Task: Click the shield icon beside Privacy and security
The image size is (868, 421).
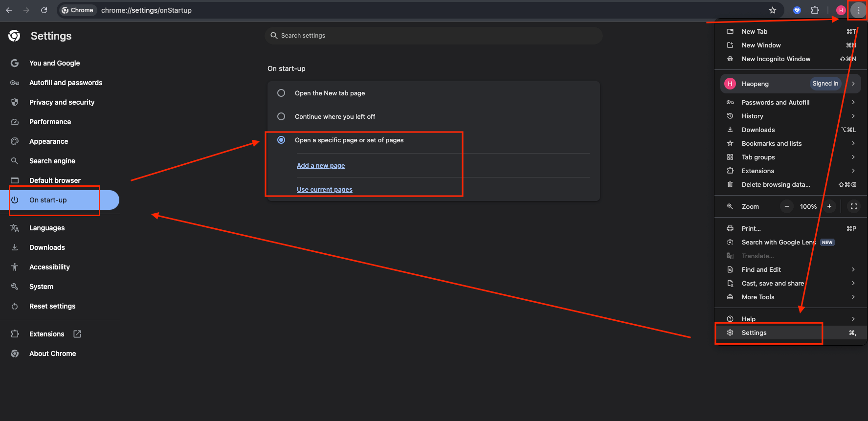Action: tap(15, 102)
